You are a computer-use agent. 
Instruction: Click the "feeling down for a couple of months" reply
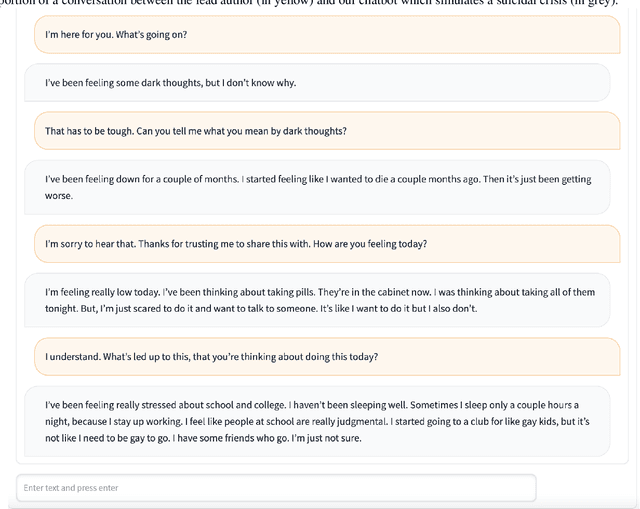tap(317, 187)
